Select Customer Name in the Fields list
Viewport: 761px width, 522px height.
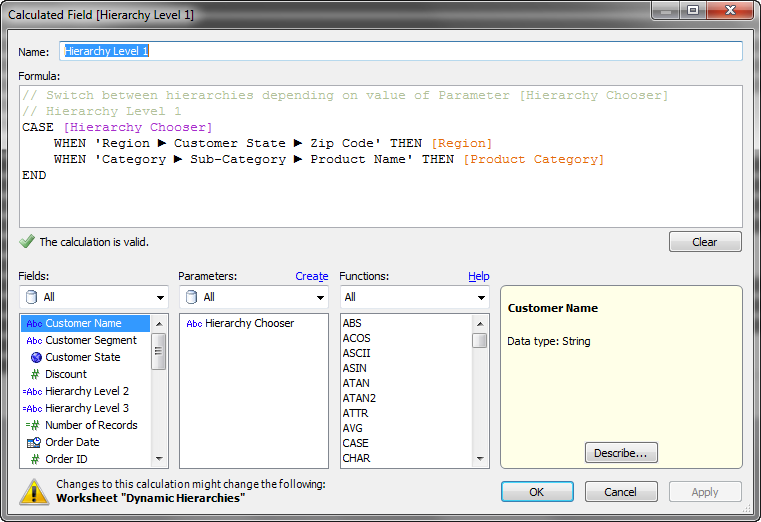point(85,324)
